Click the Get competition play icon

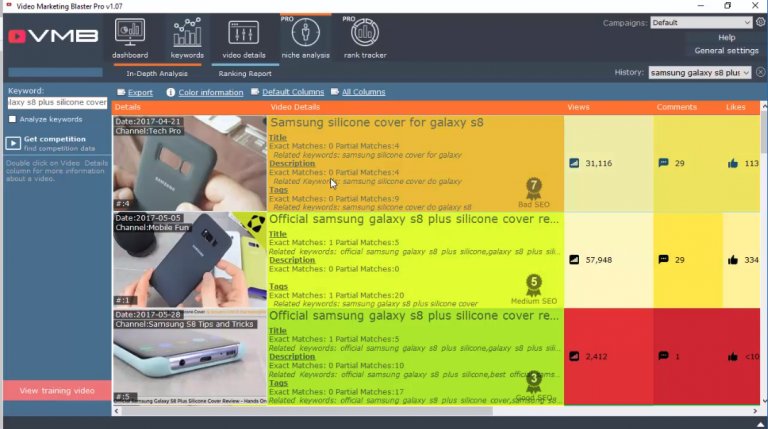click(13, 143)
